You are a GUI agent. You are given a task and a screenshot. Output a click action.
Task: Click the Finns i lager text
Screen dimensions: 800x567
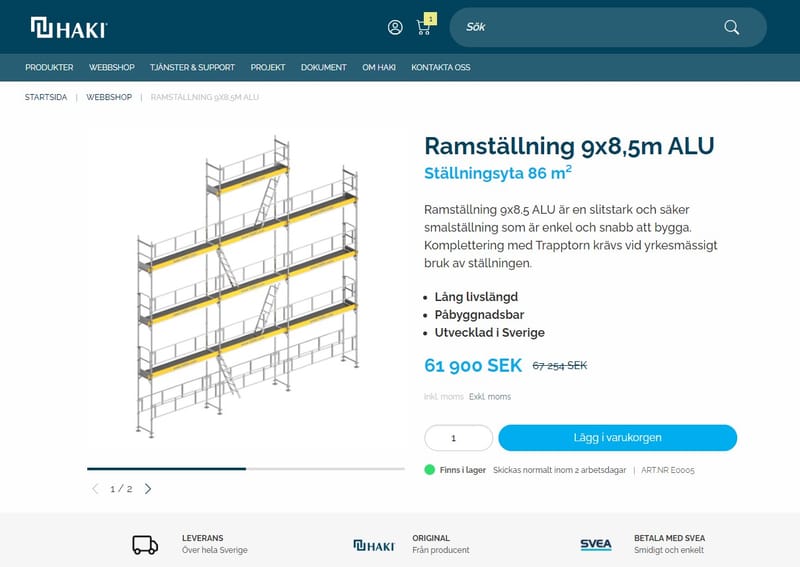pyautogui.click(x=462, y=470)
